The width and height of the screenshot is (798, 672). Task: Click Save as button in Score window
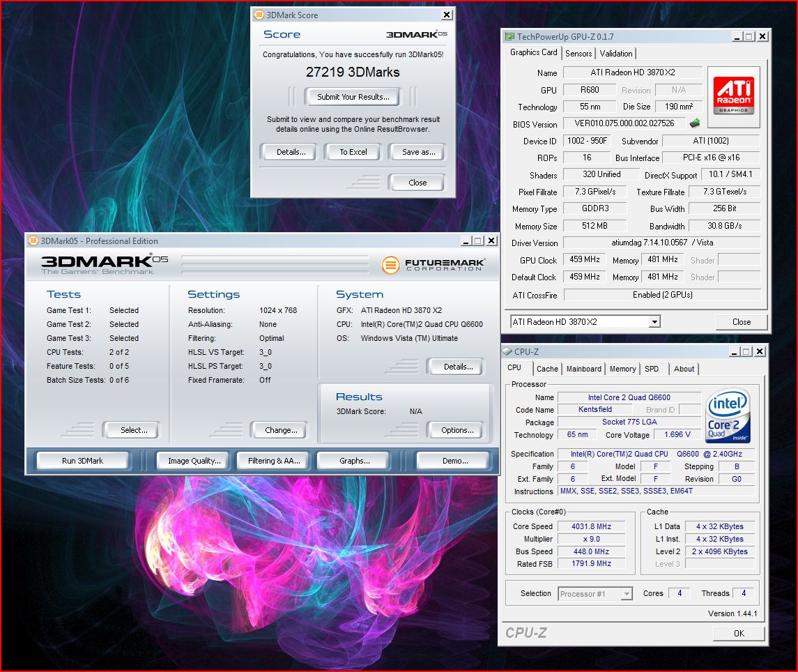(x=418, y=152)
